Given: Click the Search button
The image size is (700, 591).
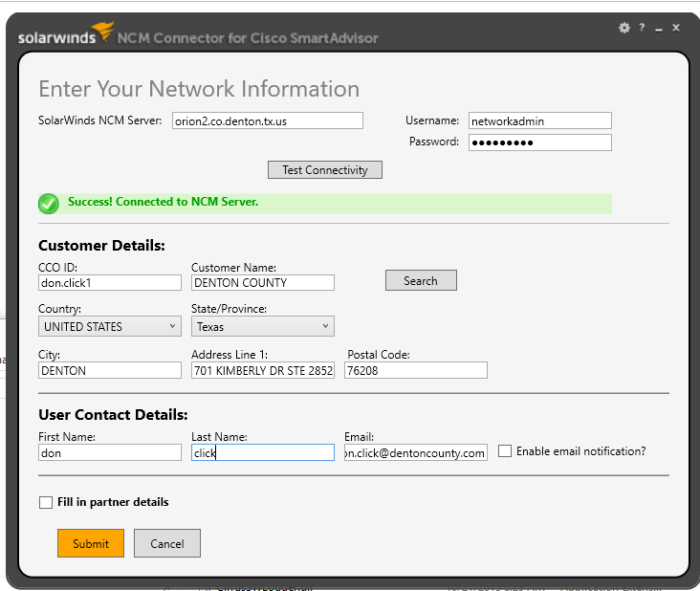Looking at the screenshot, I should point(421,280).
